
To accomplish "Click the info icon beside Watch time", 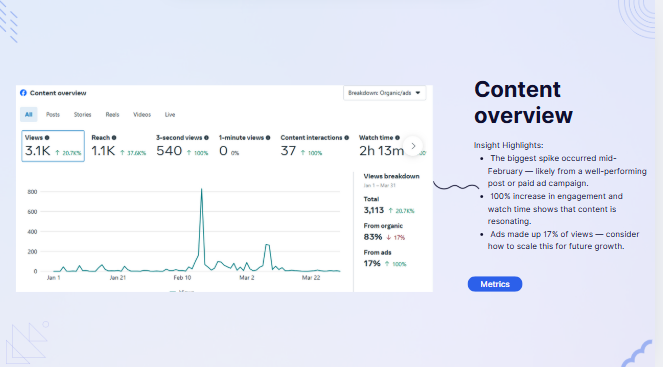I will (x=397, y=138).
